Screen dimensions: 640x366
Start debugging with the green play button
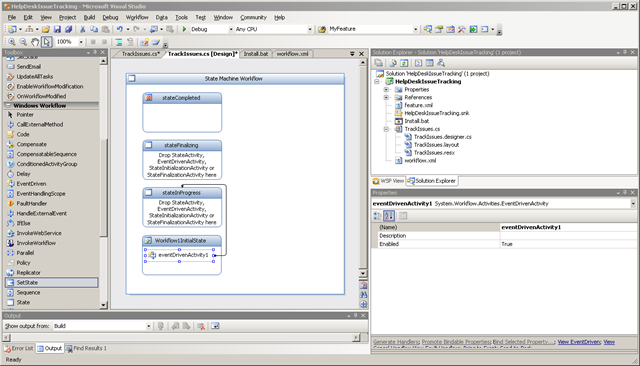[184, 29]
